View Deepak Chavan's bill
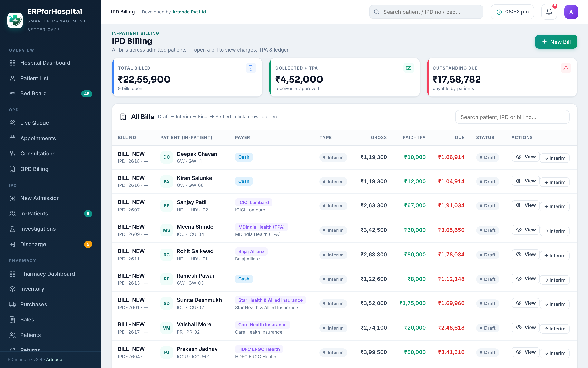Screen dimensions: 588x368 pos(526,157)
